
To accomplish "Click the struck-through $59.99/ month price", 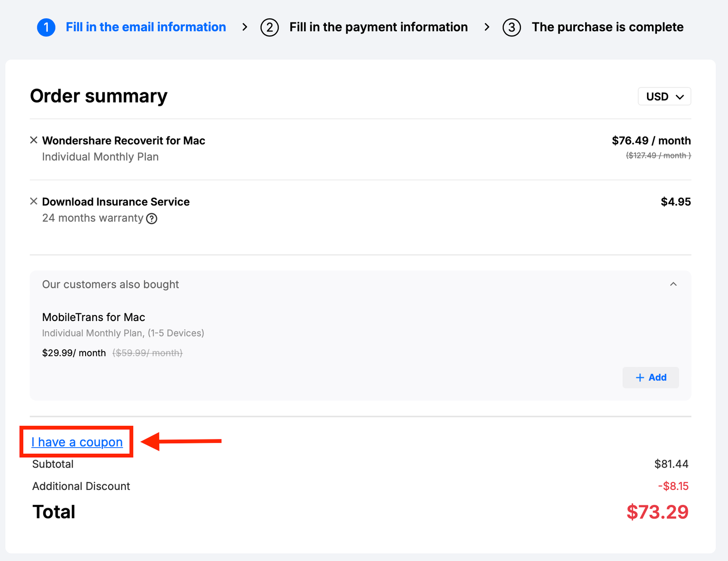I will coord(147,353).
